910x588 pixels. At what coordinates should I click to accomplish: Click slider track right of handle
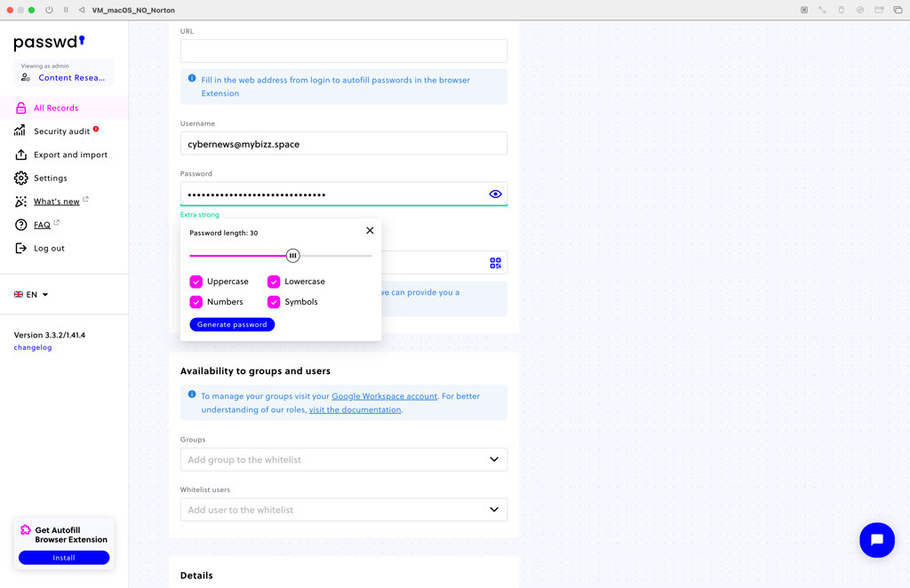[336, 256]
